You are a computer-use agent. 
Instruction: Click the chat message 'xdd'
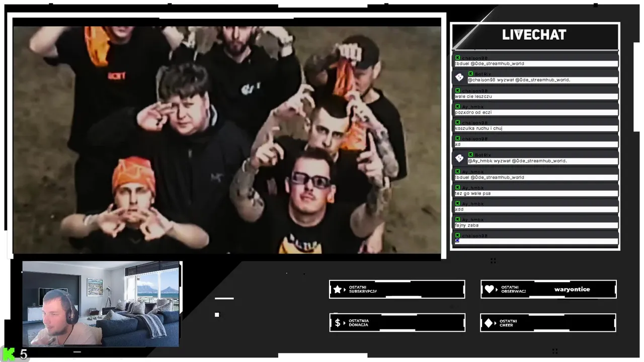pos(459,209)
